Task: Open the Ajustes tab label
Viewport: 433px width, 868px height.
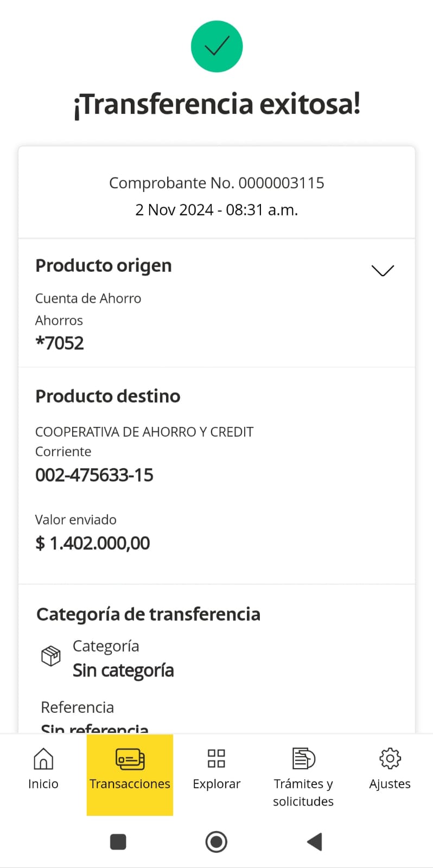Action: coord(390,784)
